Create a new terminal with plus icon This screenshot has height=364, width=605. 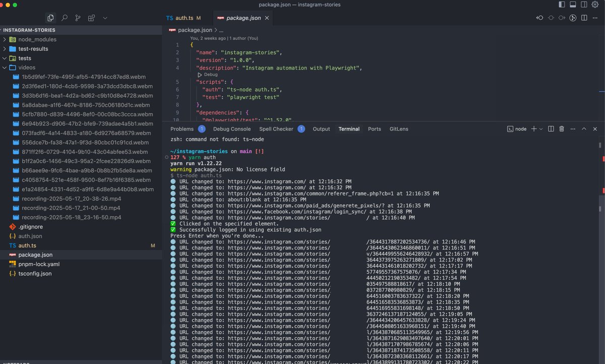click(x=534, y=129)
